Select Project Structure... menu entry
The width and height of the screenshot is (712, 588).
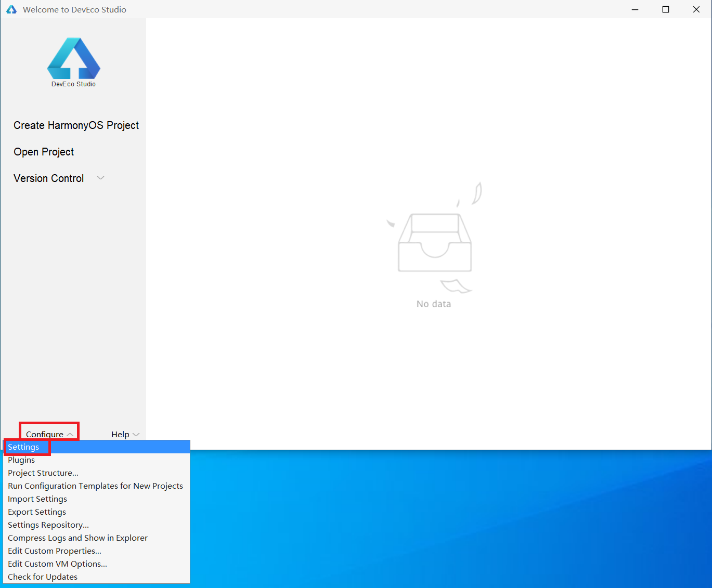tap(97, 473)
